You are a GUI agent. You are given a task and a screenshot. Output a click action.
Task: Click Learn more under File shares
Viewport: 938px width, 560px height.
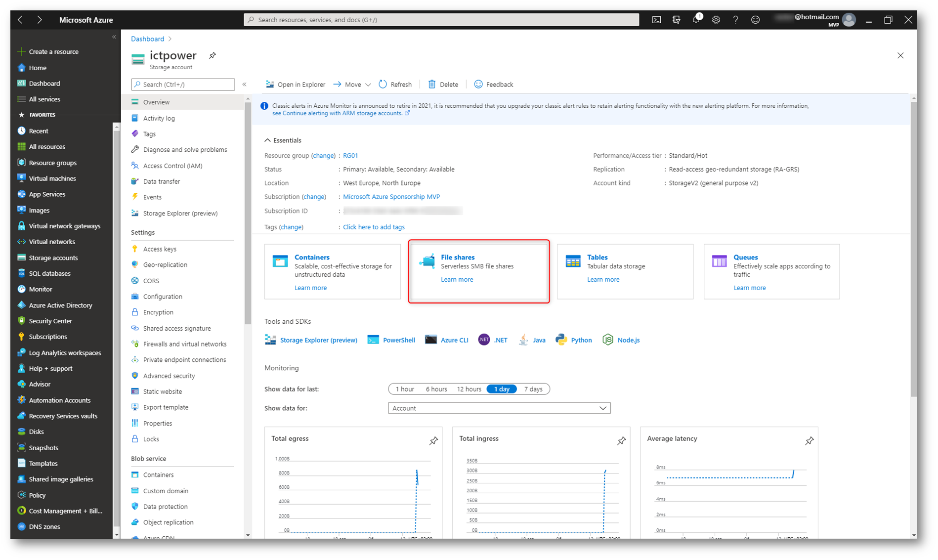click(457, 279)
